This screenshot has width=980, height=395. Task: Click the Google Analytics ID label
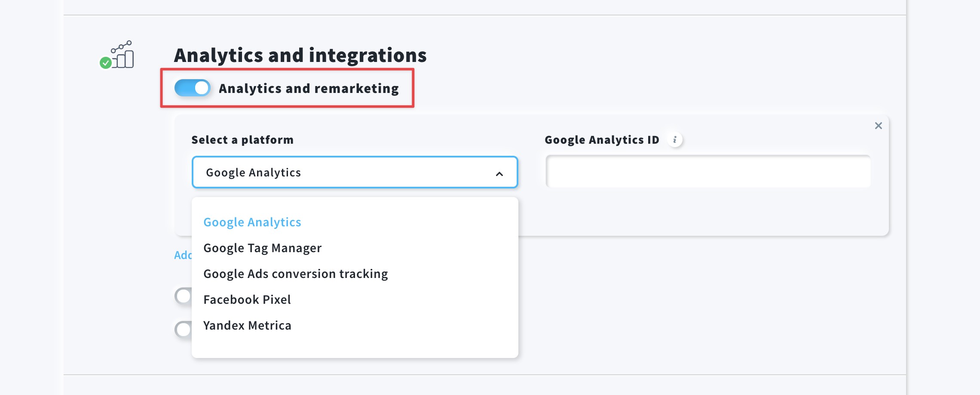602,140
